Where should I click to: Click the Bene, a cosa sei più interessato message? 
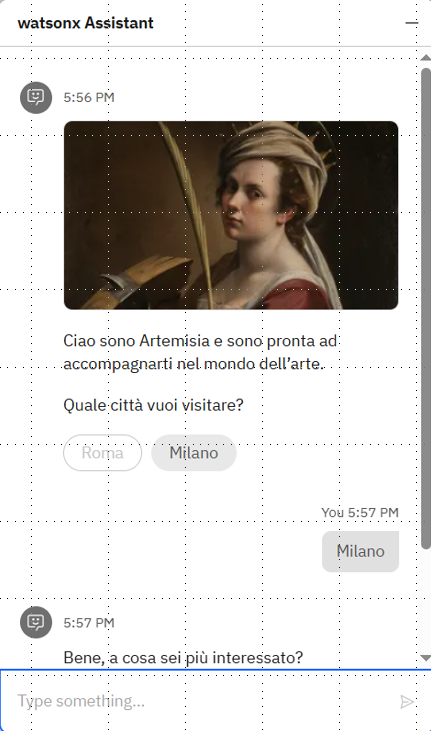tap(183, 657)
